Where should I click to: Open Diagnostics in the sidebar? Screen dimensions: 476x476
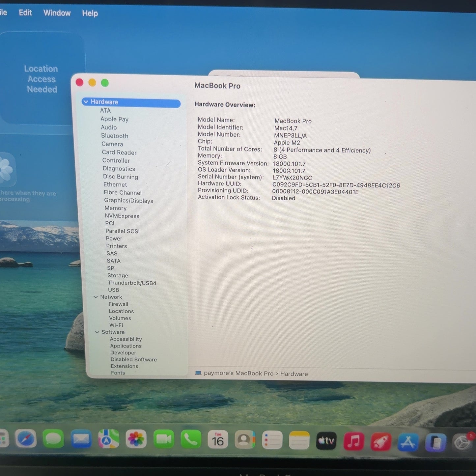coord(119,169)
